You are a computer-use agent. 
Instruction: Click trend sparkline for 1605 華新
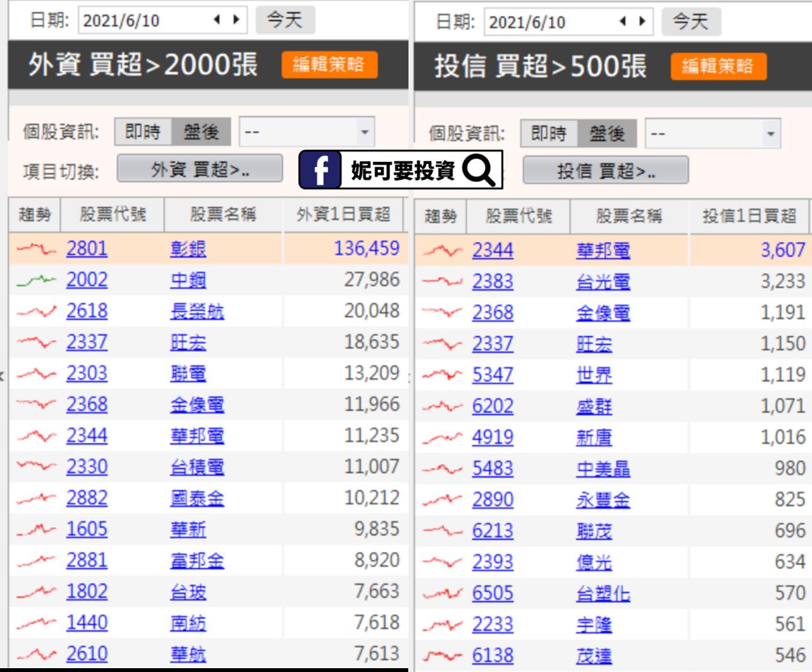(36, 529)
